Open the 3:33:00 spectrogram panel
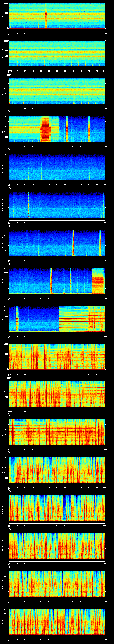Screen dimensions: 114x644 point(57,432)
